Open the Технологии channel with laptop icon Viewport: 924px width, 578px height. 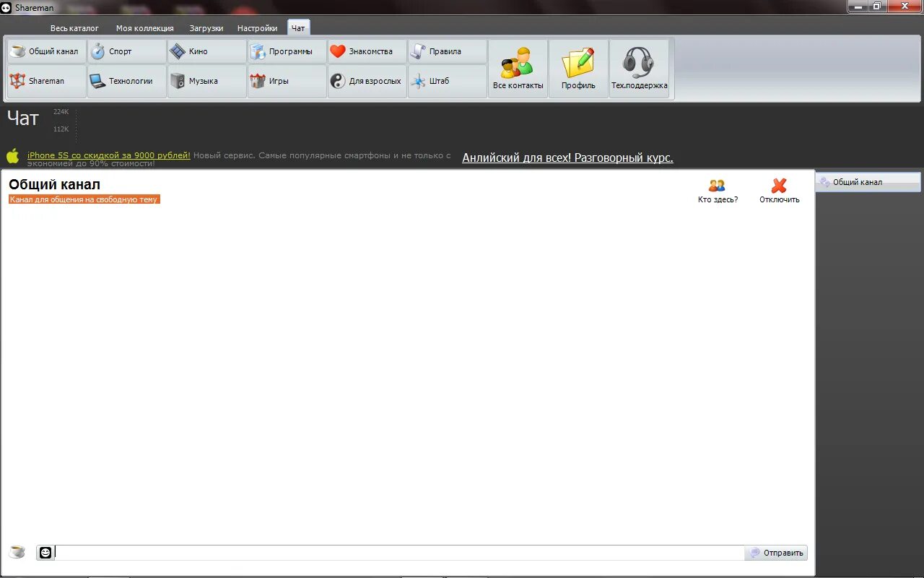tap(127, 81)
